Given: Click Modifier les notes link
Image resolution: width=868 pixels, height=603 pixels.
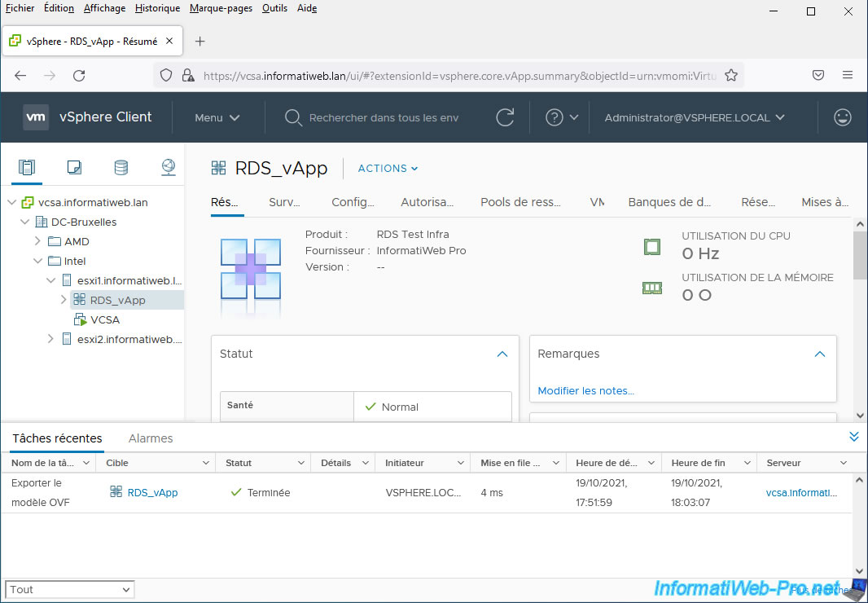Looking at the screenshot, I should click(x=585, y=391).
